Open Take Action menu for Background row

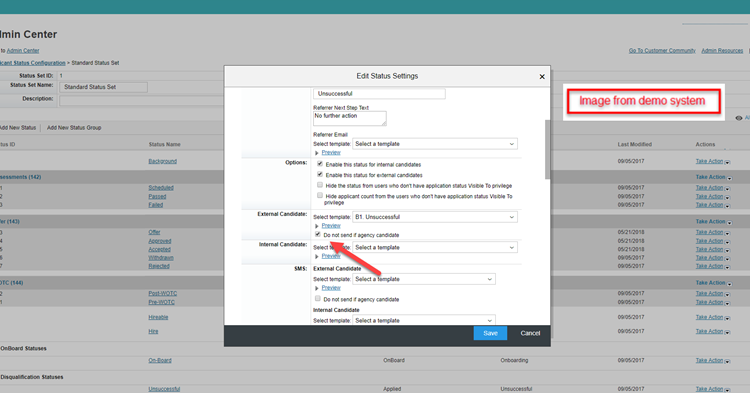coord(713,162)
